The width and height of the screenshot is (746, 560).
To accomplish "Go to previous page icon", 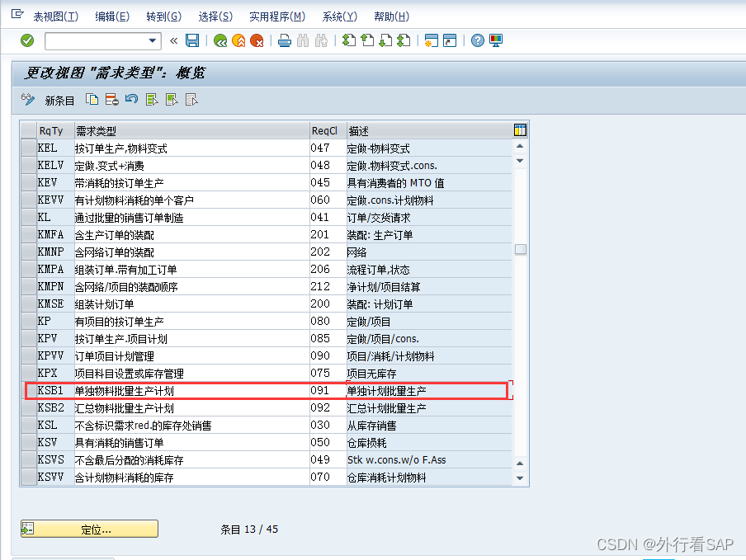I will click(x=367, y=40).
